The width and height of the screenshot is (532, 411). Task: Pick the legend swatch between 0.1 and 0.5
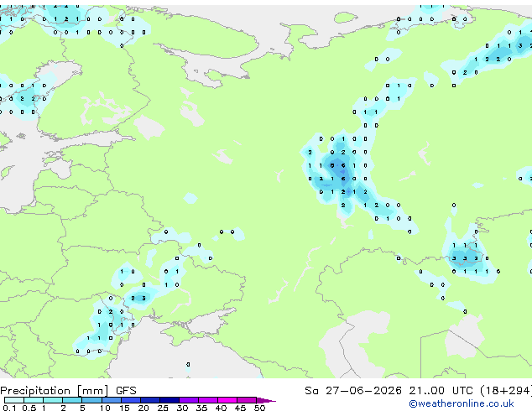(x=14, y=400)
